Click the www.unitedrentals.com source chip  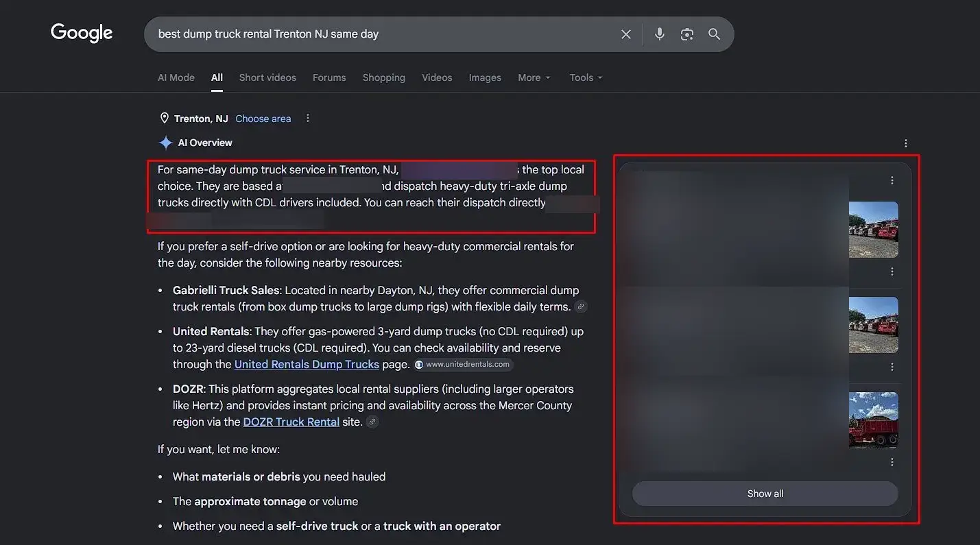[x=463, y=365]
